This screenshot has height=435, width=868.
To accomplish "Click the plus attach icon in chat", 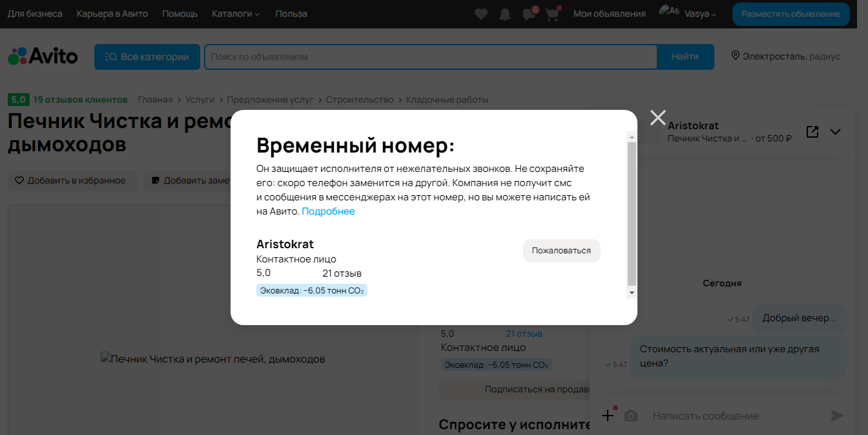I will point(608,416).
